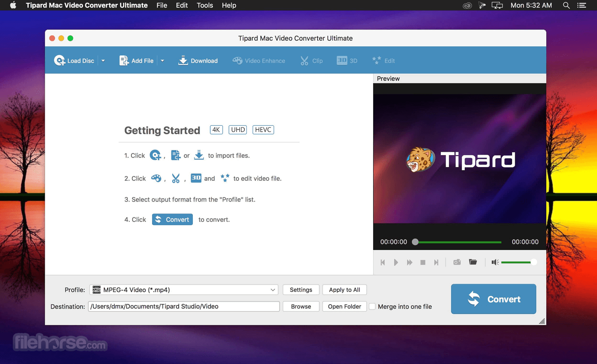The height and width of the screenshot is (364, 597).
Task: Open the Tools menu
Action: 205,6
